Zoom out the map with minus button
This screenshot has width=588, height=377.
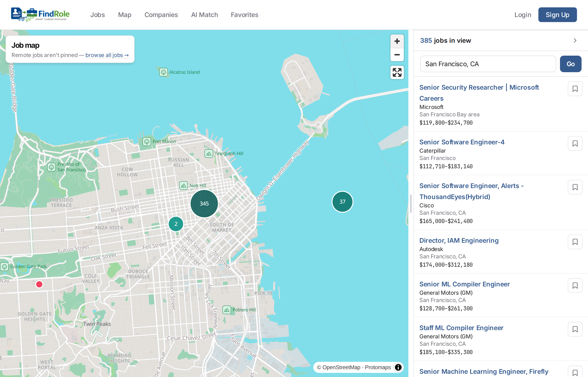pos(397,54)
